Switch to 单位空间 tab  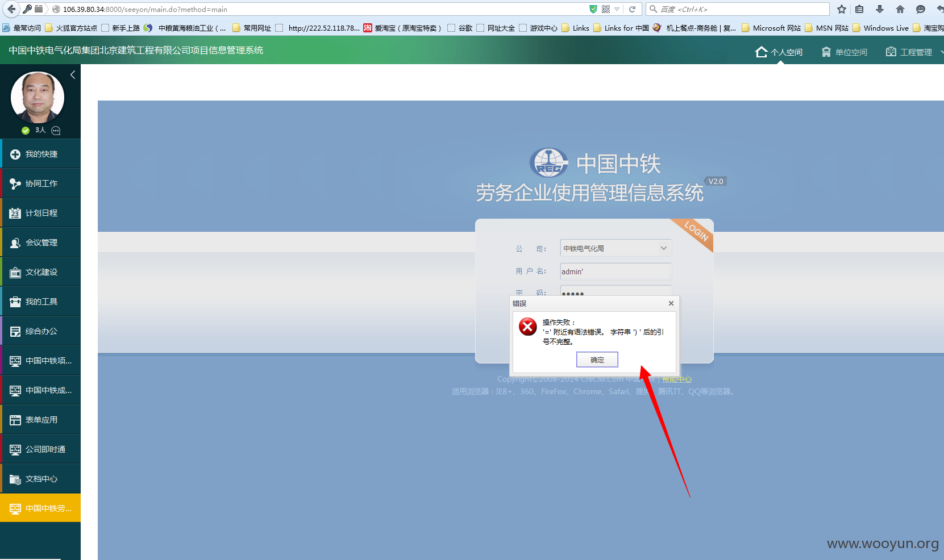pos(845,52)
